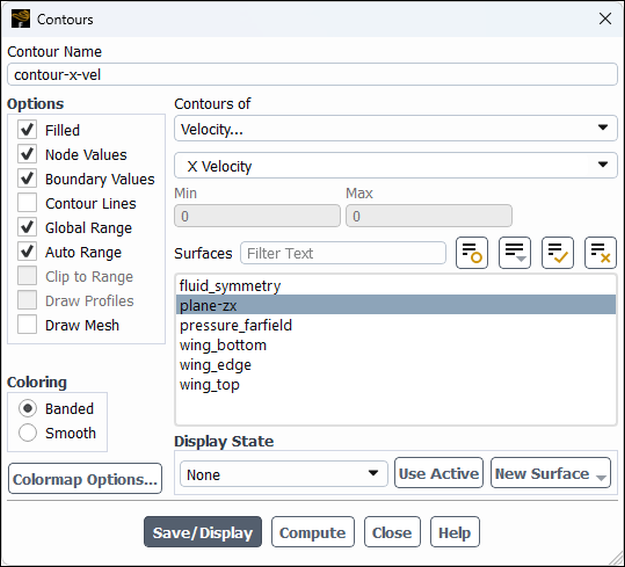This screenshot has width=625, height=567.
Task: Expand the X Velocity field dropdown
Action: (395, 165)
